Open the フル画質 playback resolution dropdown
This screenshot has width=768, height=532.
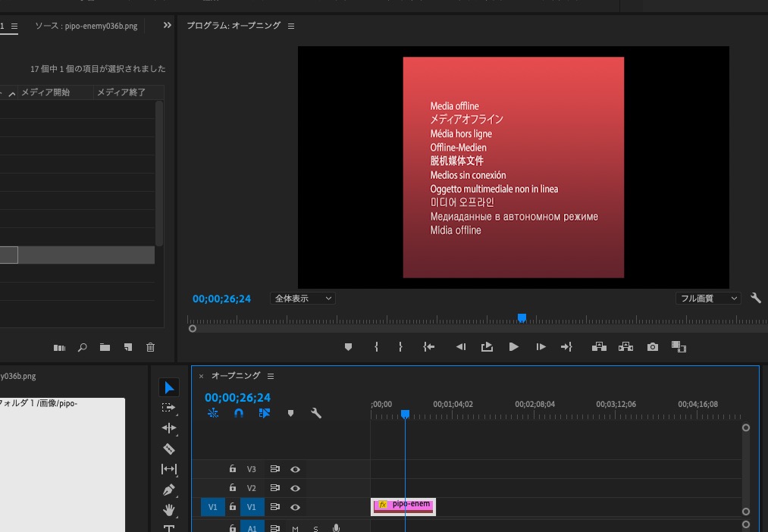pos(708,299)
